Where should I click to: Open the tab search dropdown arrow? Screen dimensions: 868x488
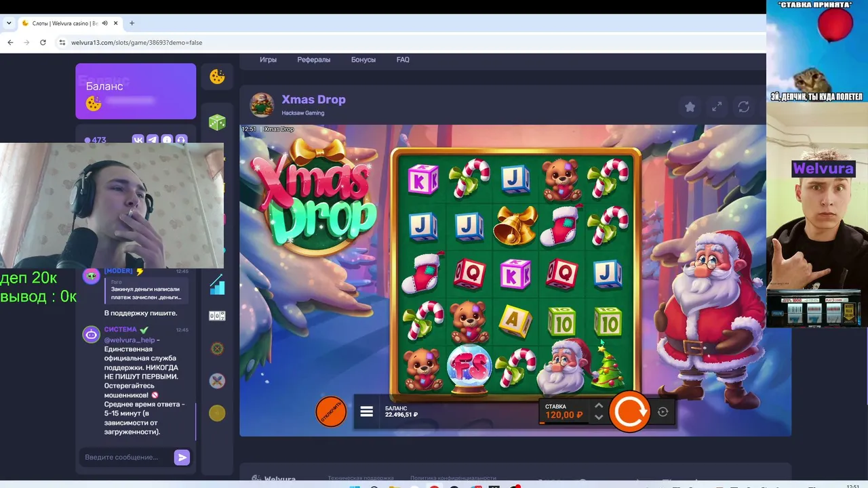pos(9,23)
